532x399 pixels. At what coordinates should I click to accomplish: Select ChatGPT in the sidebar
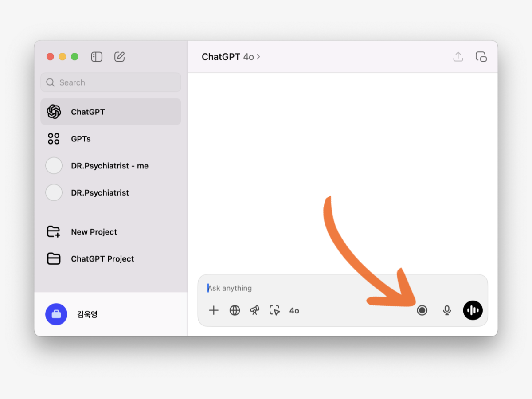[111, 112]
